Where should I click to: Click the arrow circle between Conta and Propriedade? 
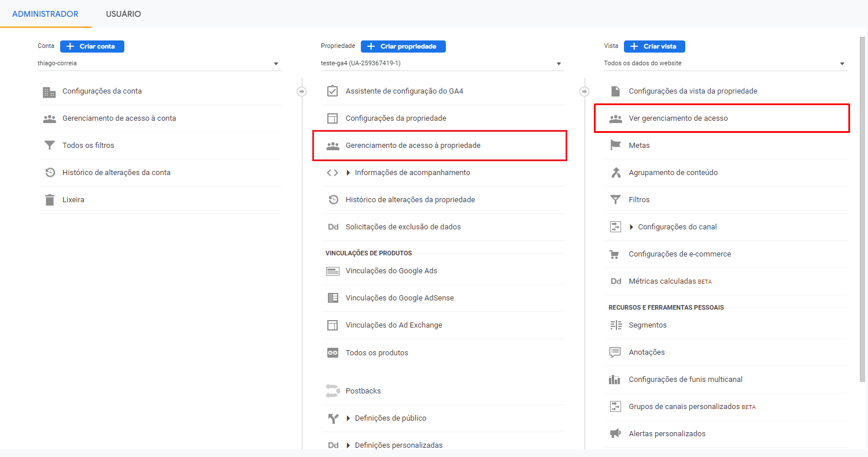pos(301,91)
